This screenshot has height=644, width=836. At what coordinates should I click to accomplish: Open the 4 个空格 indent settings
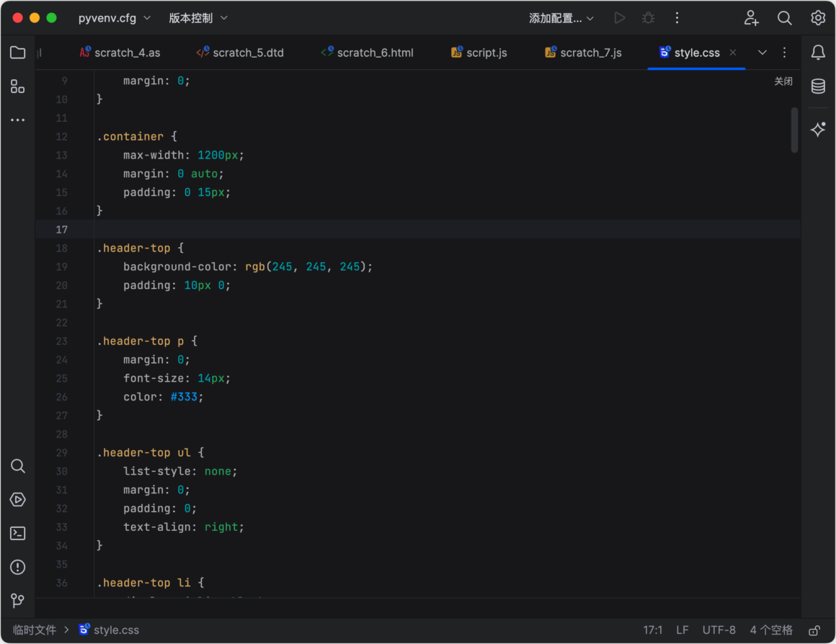click(771, 630)
